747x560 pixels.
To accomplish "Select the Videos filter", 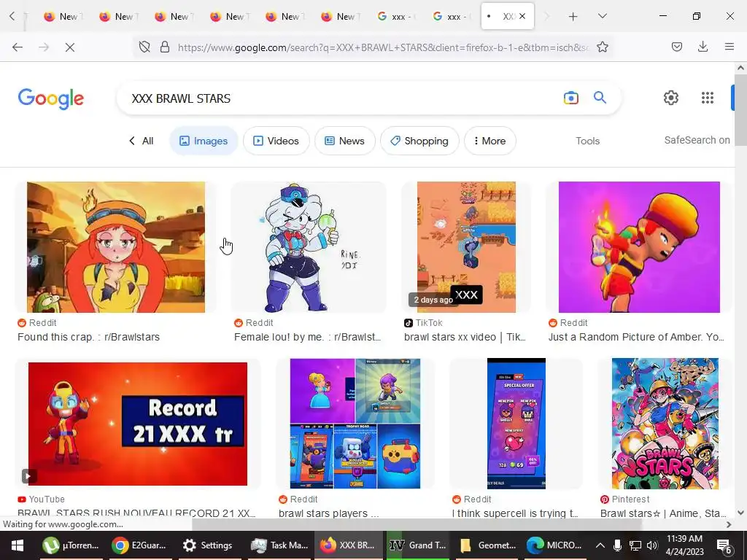I will click(276, 141).
